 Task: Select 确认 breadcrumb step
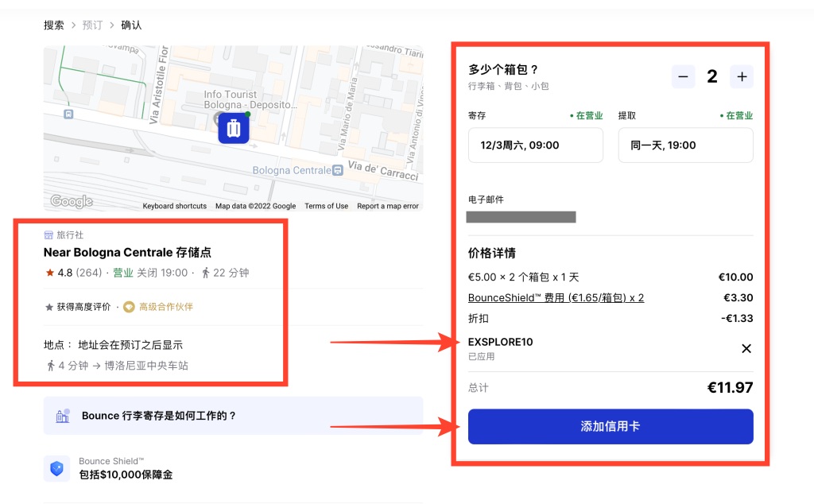pyautogui.click(x=131, y=25)
